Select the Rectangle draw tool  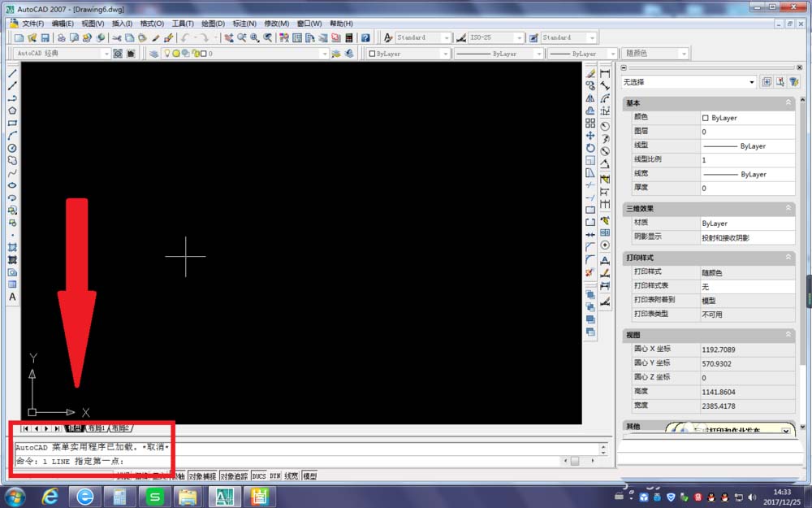point(12,124)
